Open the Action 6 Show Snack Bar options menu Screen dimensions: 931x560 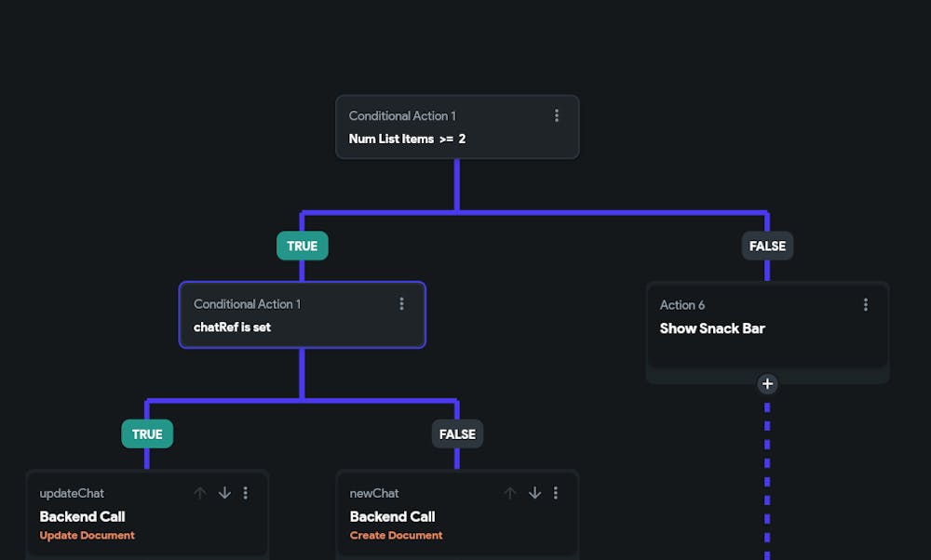865,304
